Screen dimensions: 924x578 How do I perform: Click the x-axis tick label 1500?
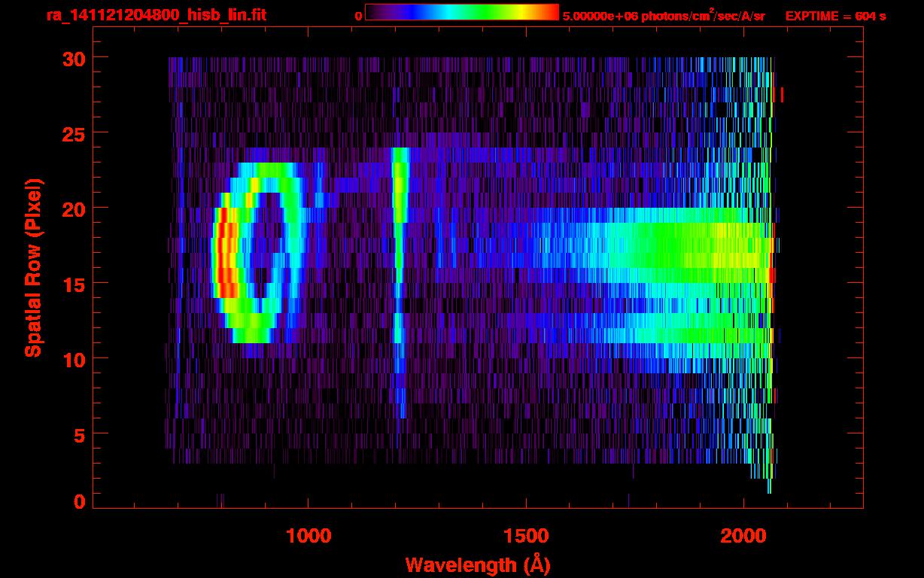click(525, 535)
